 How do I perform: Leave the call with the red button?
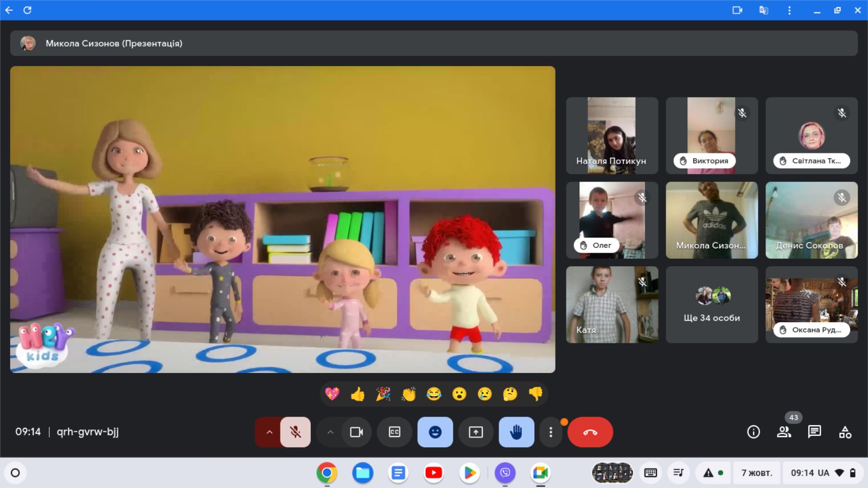(590, 432)
